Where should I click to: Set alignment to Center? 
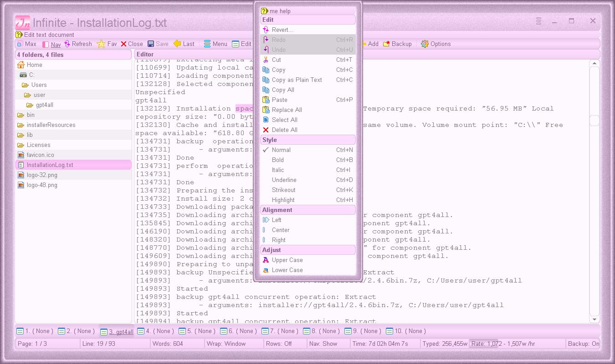(x=308, y=230)
